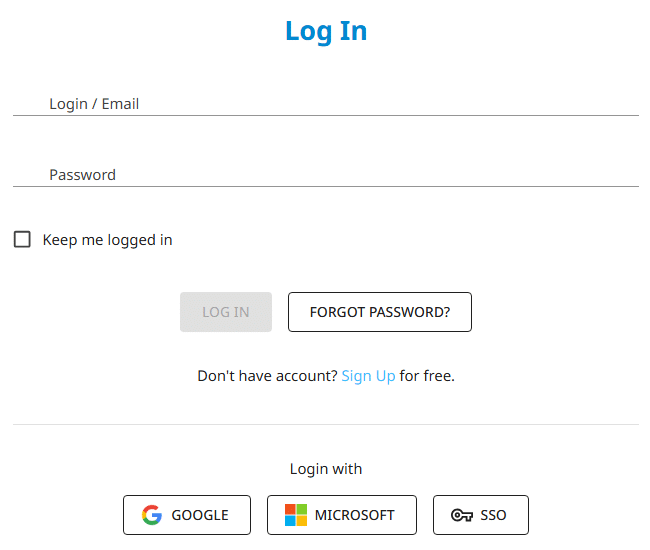Click the underline beneath Password field

tap(326, 187)
